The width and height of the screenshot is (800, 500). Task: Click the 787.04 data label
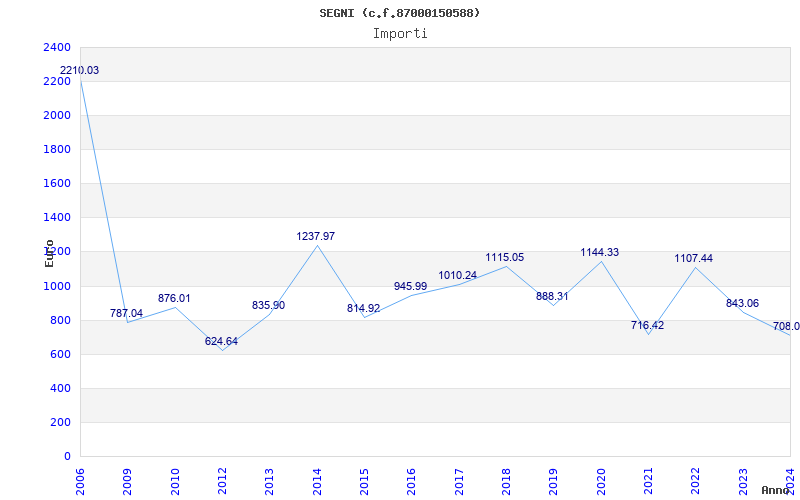tap(127, 314)
